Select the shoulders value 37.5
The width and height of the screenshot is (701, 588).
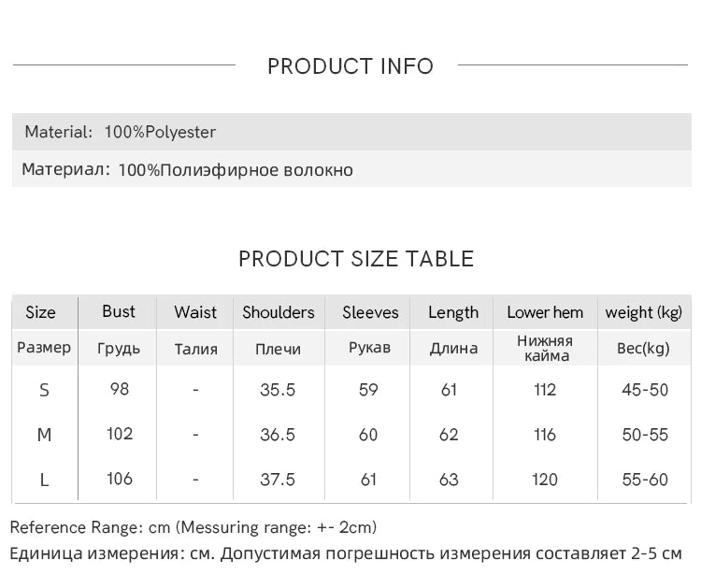[x=278, y=480]
